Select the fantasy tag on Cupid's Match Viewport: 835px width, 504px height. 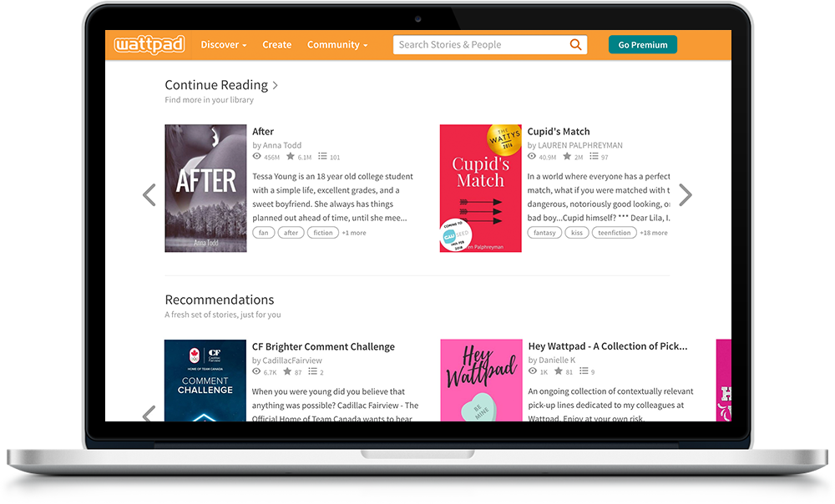544,232
